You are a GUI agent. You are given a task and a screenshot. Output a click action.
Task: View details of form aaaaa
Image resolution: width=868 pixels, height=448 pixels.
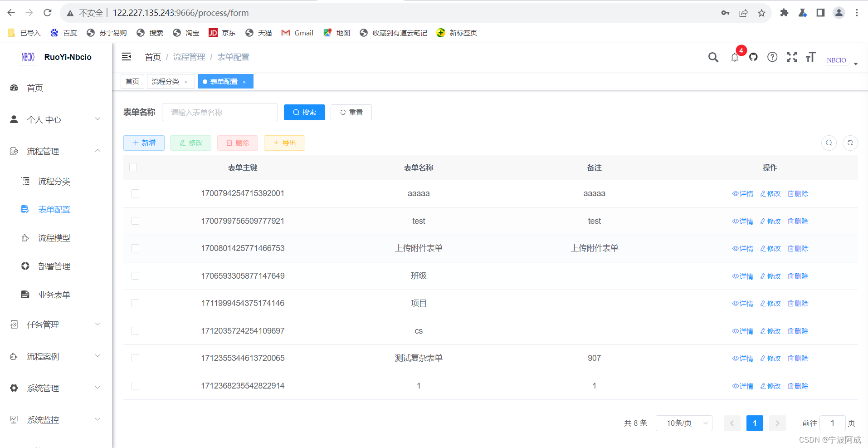pyautogui.click(x=742, y=194)
